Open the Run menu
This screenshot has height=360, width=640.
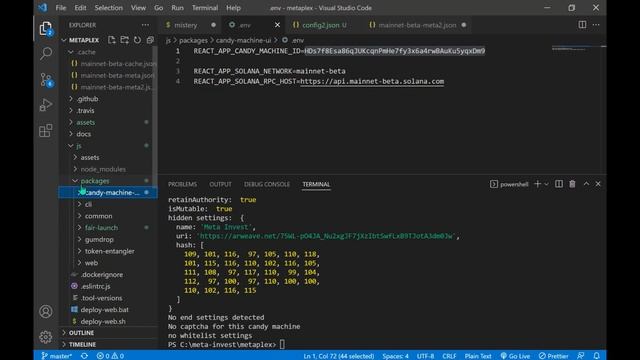(x=177, y=8)
